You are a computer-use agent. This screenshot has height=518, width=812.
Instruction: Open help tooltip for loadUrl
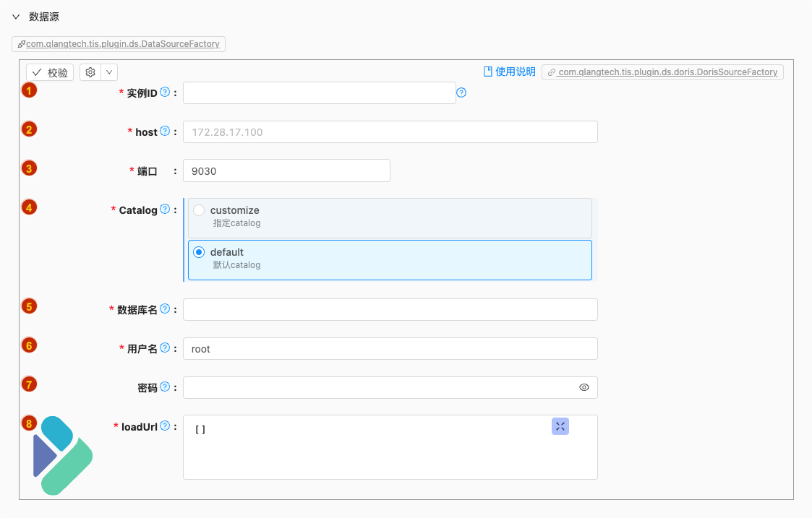pyautogui.click(x=165, y=426)
